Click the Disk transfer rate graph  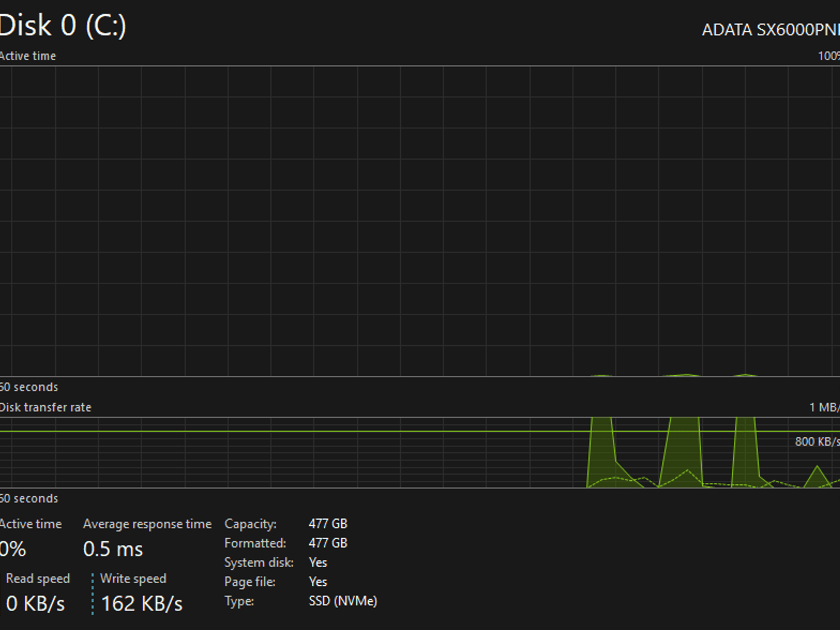[420, 453]
